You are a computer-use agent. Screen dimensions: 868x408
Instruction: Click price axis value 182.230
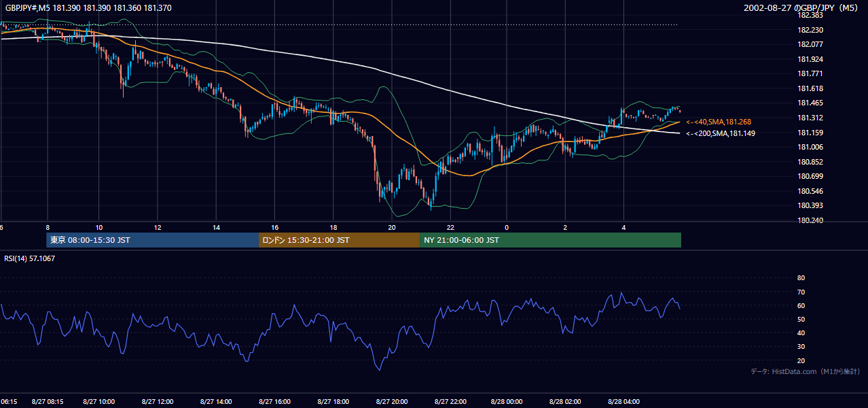810,30
